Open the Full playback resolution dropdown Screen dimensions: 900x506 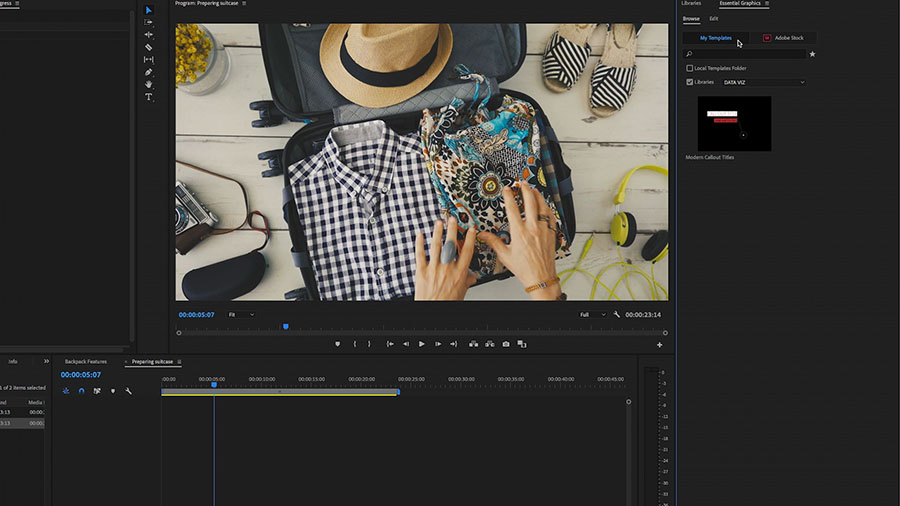592,314
